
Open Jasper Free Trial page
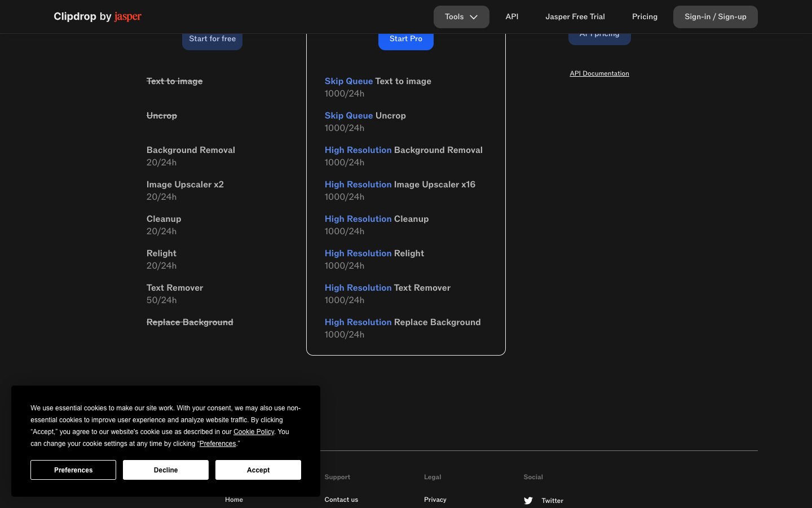(575, 16)
